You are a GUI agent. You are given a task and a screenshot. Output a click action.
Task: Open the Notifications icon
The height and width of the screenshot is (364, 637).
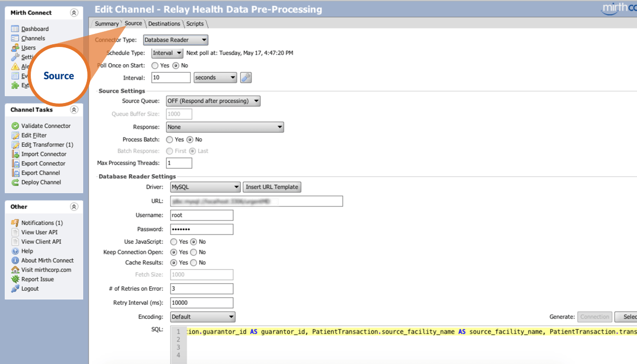tap(15, 223)
